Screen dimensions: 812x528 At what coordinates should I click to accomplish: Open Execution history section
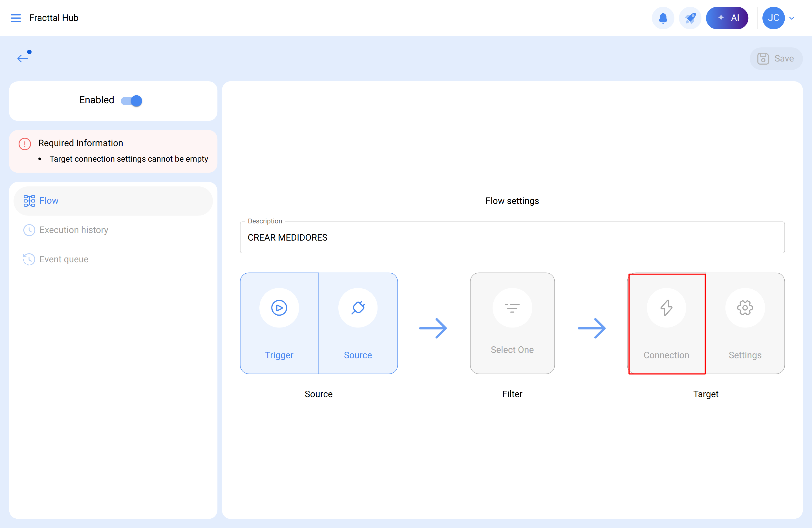coord(74,230)
